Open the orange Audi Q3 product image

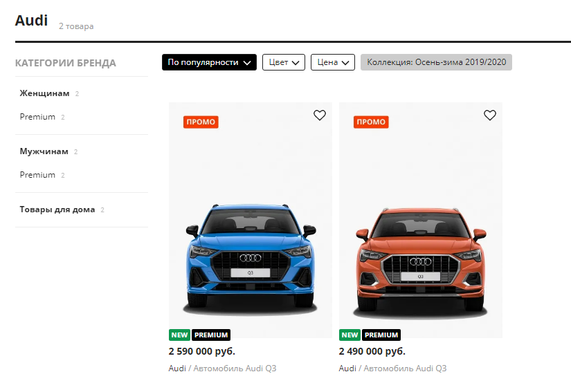coord(421,221)
